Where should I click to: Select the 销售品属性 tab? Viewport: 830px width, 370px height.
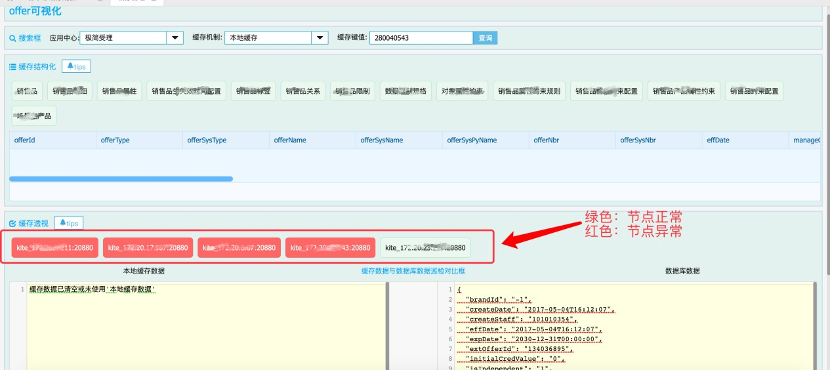pyautogui.click(x=119, y=91)
